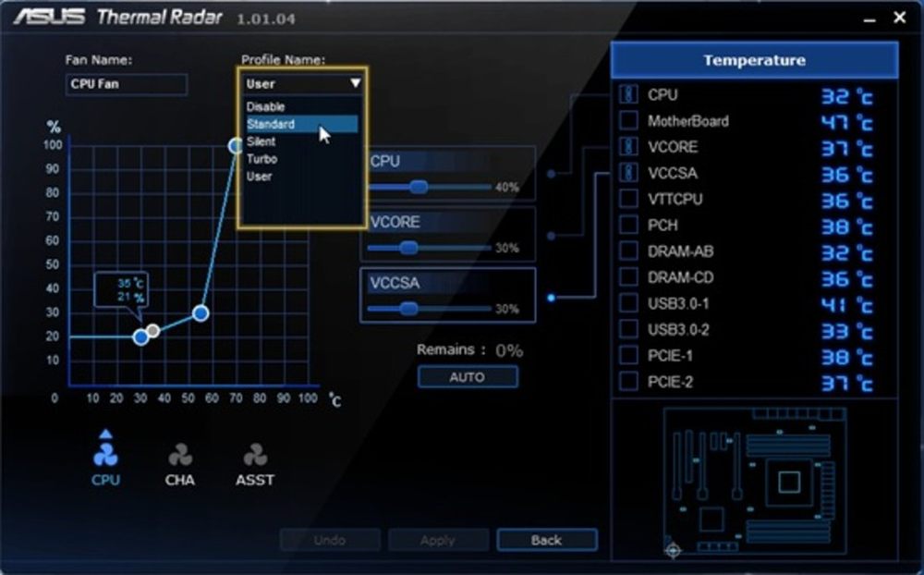
Task: Choose the Standard profile option
Action: [302, 124]
